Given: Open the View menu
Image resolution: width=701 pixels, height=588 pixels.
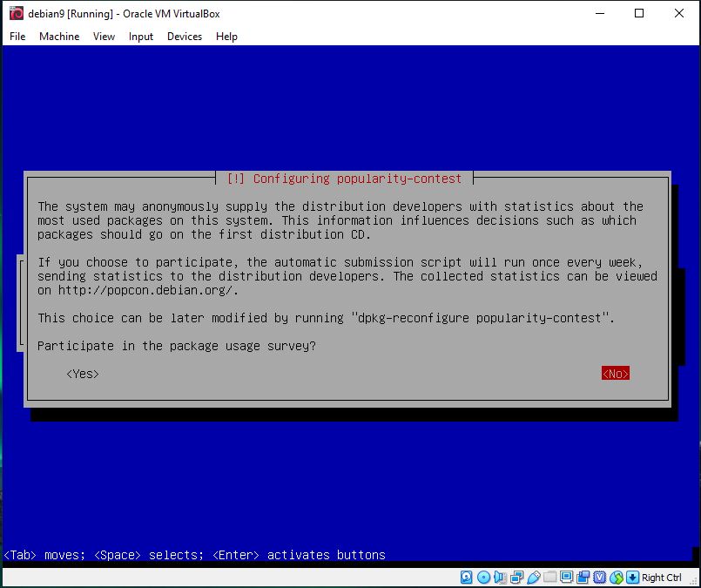Looking at the screenshot, I should tap(104, 37).
